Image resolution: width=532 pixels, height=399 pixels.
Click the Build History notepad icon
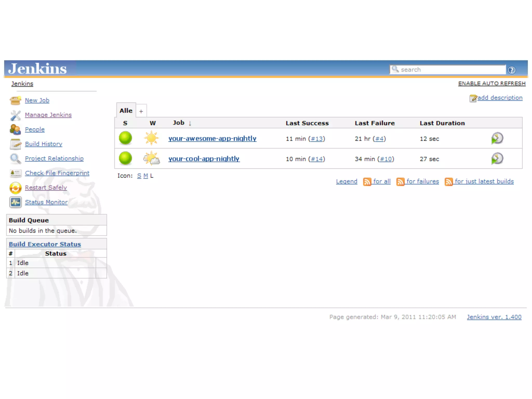15,144
